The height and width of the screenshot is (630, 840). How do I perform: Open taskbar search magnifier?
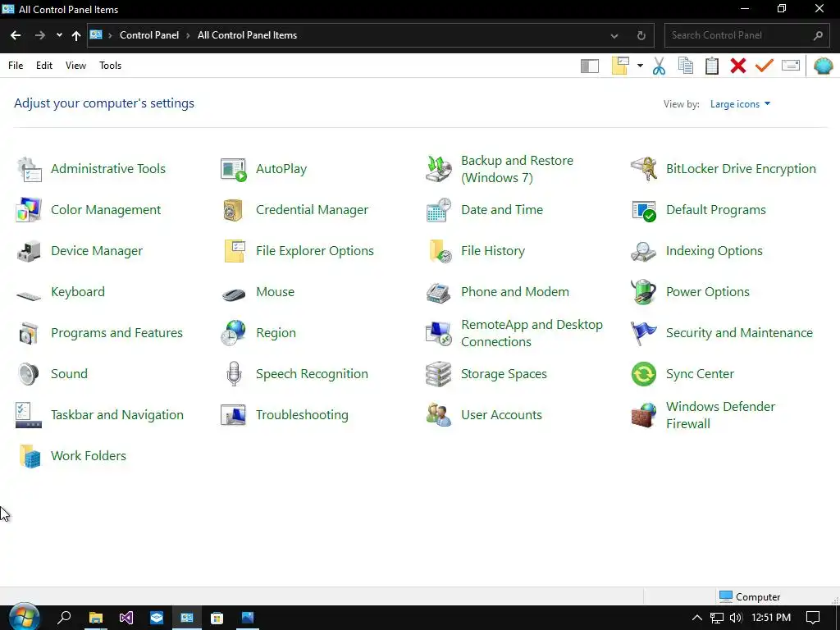(x=64, y=618)
